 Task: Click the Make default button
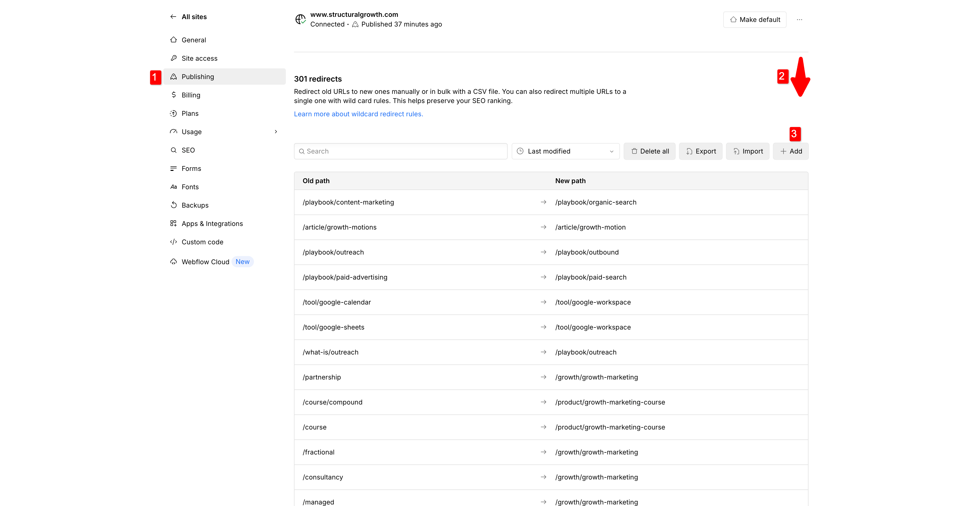[x=755, y=19]
